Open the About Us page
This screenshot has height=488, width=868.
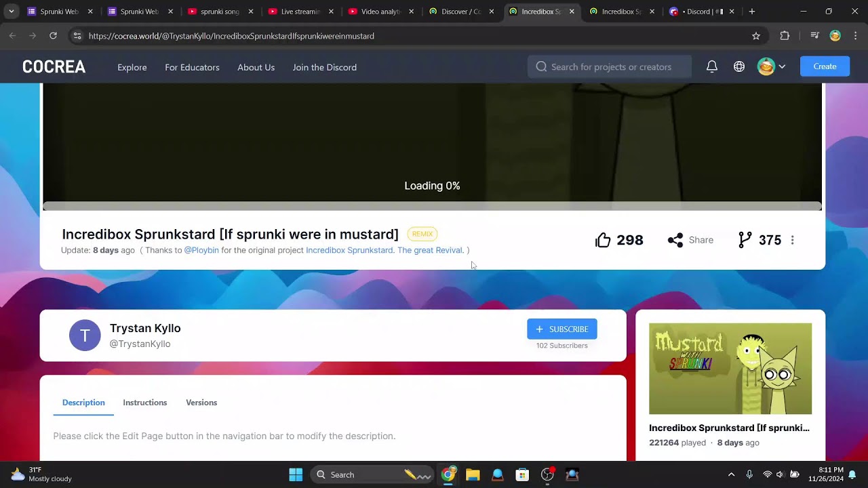tap(256, 67)
